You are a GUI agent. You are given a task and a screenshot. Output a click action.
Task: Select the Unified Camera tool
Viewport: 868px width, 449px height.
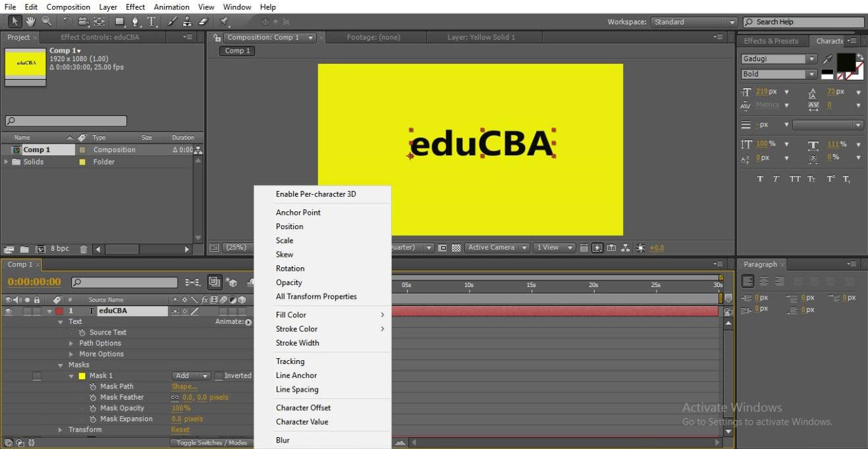click(x=84, y=22)
